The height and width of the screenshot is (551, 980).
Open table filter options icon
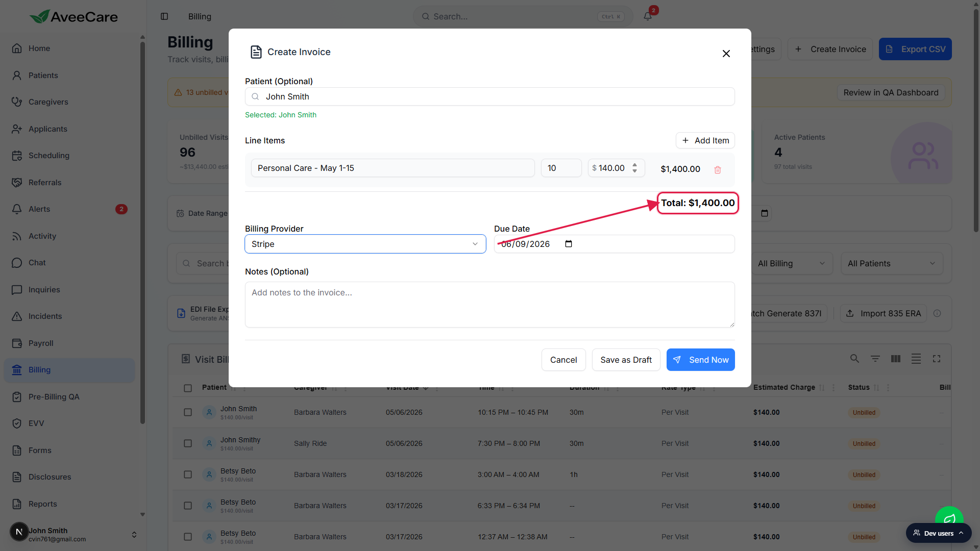coord(875,359)
